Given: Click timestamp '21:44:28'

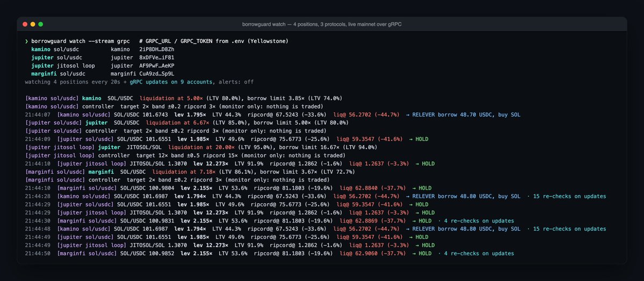Looking at the screenshot, I should pos(38,196).
